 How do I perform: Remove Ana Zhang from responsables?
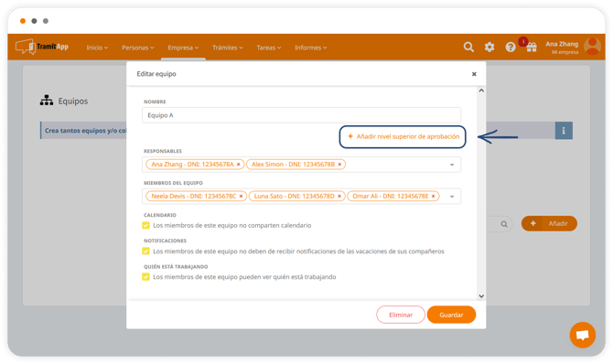tap(239, 165)
